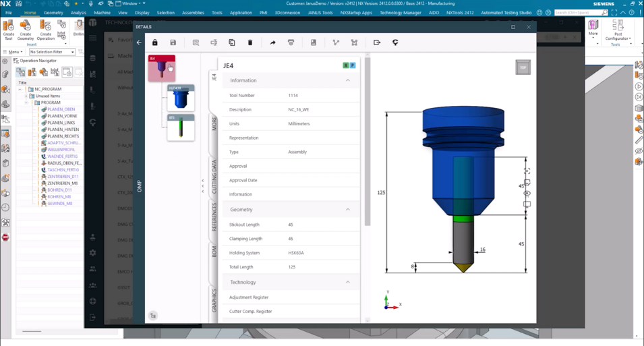Click the Holding System value HSK63A
Image resolution: width=644 pixels, height=346 pixels.
(296, 253)
